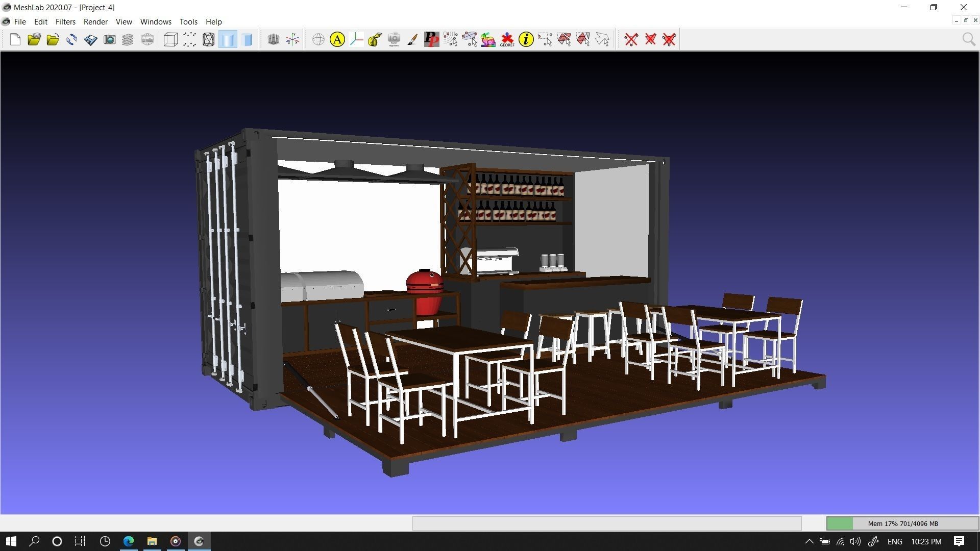Toggle bounding box rendering
980x551 pixels.
pyautogui.click(x=170, y=39)
